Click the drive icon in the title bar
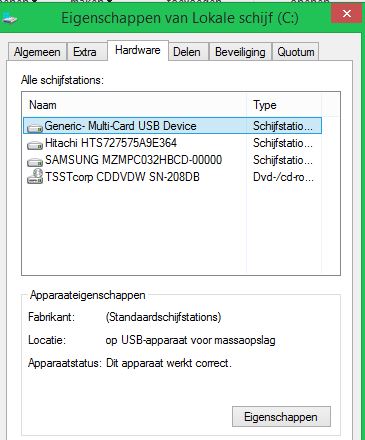 click(x=9, y=18)
